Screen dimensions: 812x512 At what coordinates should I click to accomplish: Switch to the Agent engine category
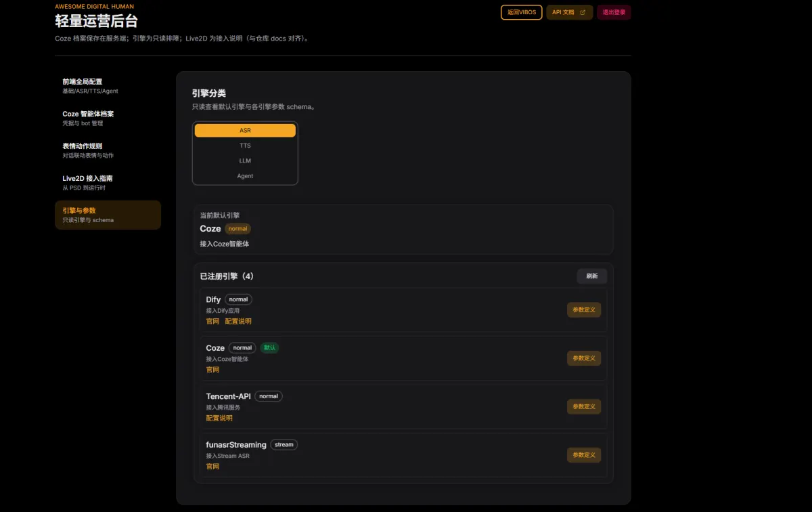[245, 176]
